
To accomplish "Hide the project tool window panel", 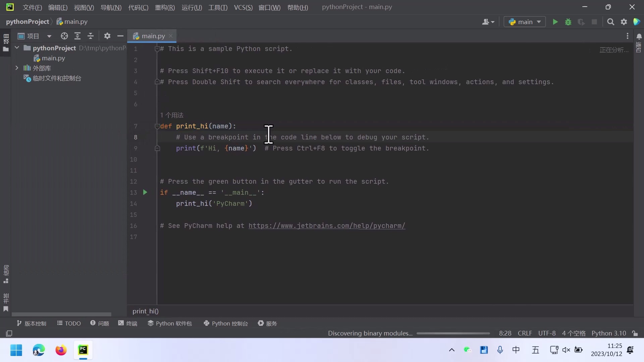I will click(120, 36).
